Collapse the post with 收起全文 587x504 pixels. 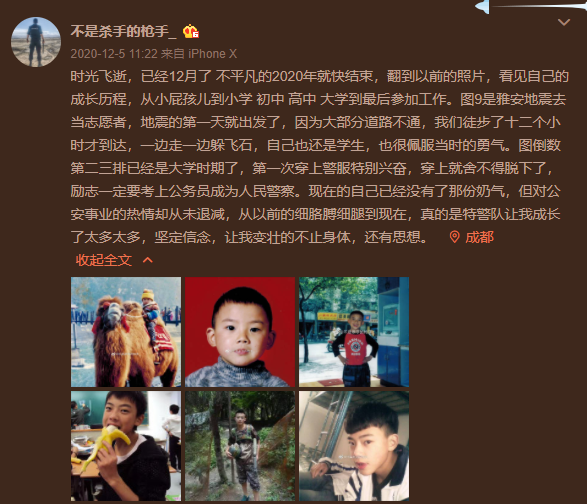point(104,260)
